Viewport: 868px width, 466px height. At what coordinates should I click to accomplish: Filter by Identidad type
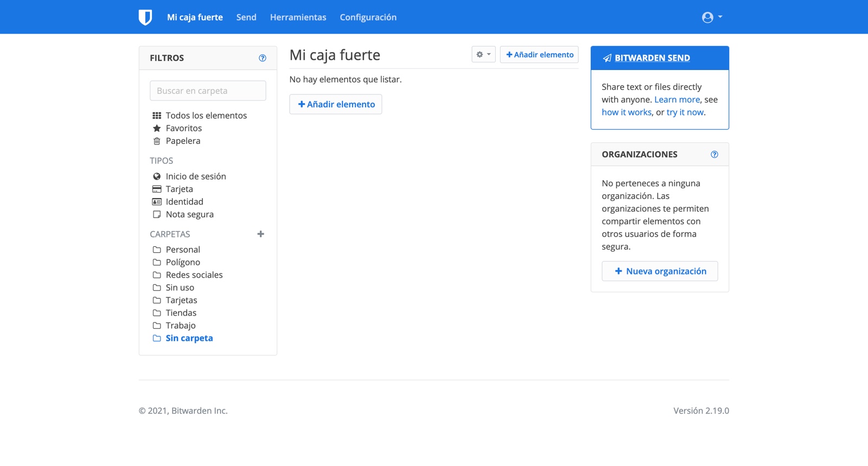(184, 202)
